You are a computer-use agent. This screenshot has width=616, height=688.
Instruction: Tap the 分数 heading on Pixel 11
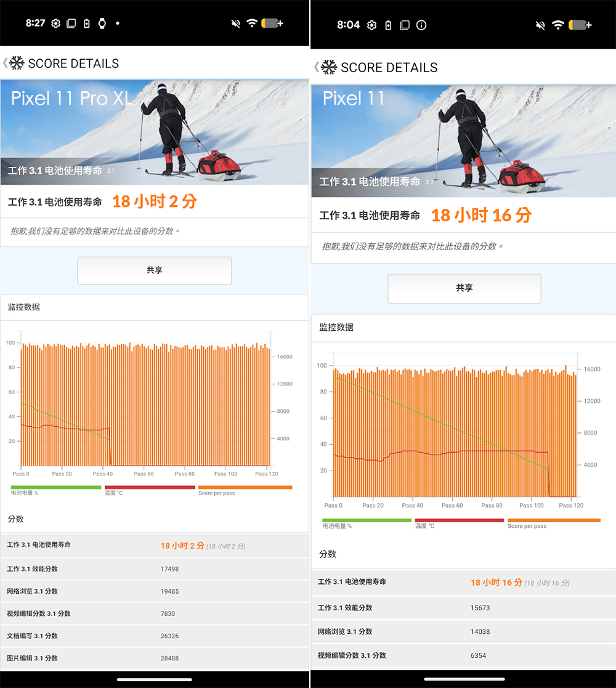coord(328,554)
